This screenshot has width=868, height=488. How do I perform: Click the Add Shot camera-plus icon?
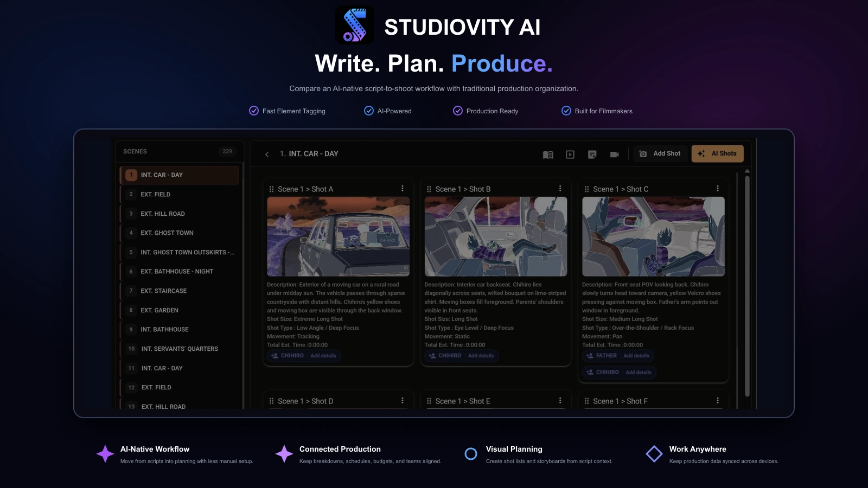pos(643,154)
